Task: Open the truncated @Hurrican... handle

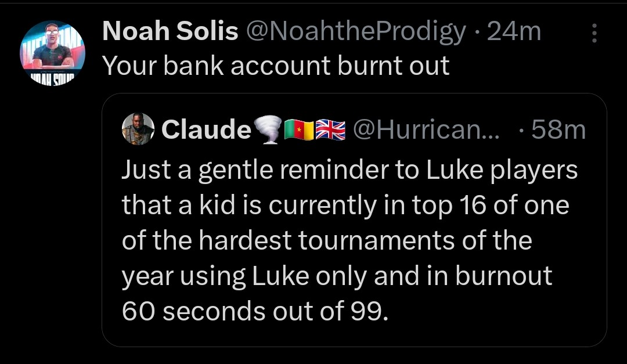Action: point(426,129)
